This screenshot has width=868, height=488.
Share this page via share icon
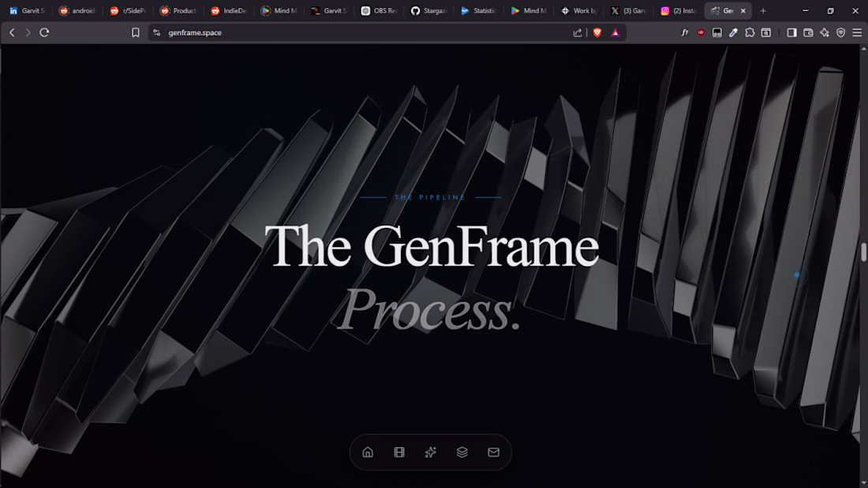click(x=578, y=32)
